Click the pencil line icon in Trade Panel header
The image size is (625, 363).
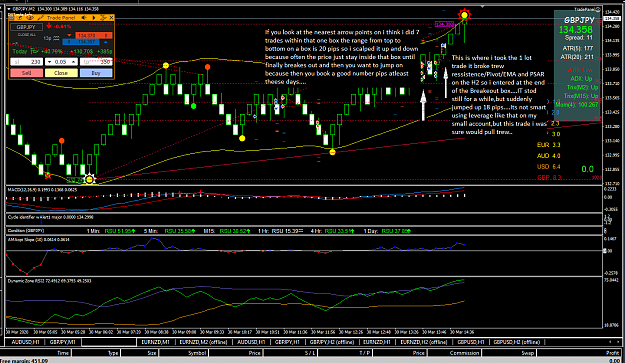coord(41,18)
